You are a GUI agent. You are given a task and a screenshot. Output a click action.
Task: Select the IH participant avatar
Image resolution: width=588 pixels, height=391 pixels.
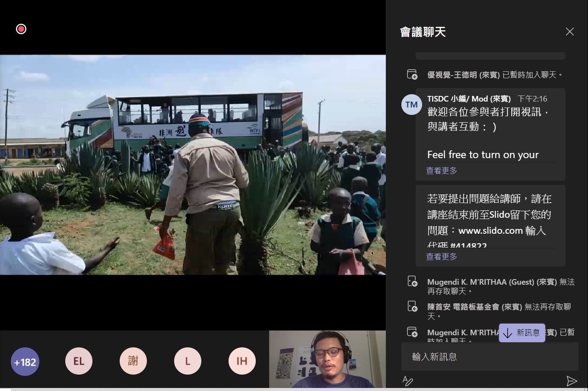click(242, 361)
